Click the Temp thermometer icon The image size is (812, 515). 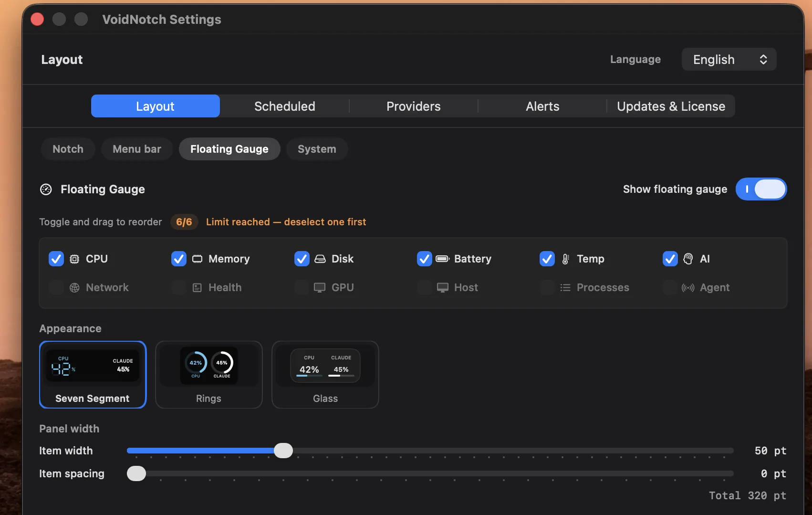point(565,259)
